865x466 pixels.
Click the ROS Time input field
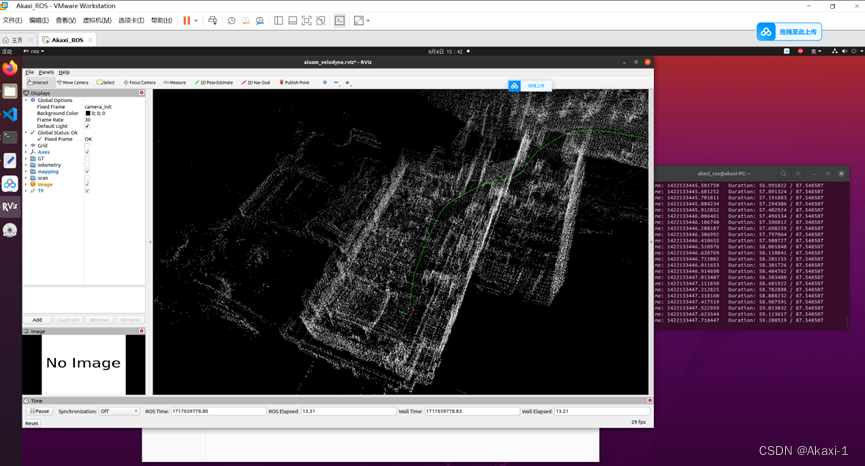(x=217, y=411)
